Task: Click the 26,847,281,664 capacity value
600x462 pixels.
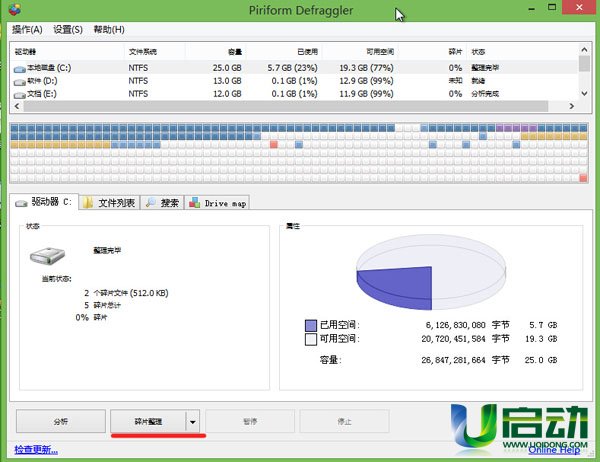Action: coord(453,360)
